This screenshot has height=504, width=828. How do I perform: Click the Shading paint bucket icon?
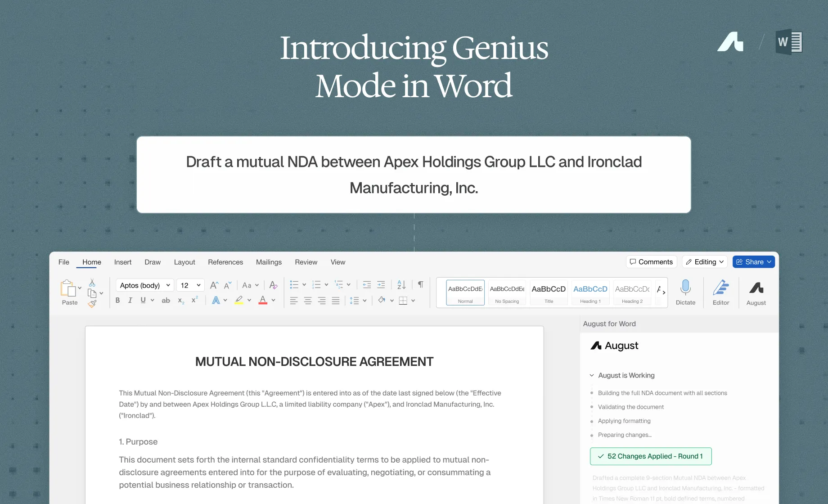coord(382,300)
